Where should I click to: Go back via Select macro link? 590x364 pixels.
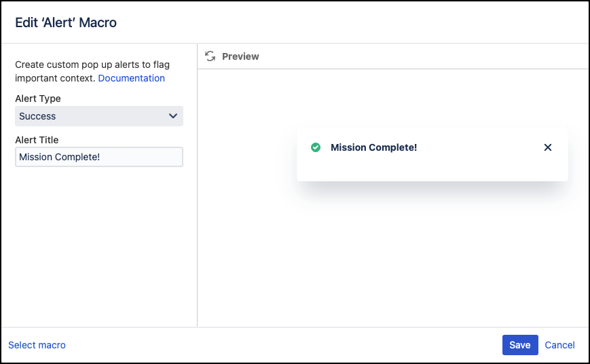37,345
